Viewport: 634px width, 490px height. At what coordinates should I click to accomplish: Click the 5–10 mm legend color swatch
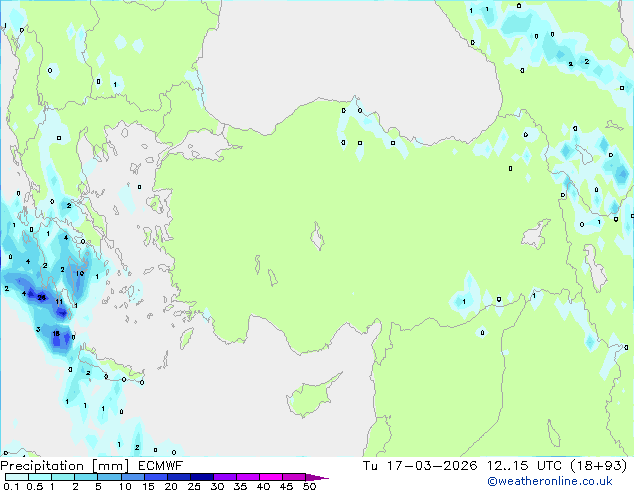[x=109, y=477]
